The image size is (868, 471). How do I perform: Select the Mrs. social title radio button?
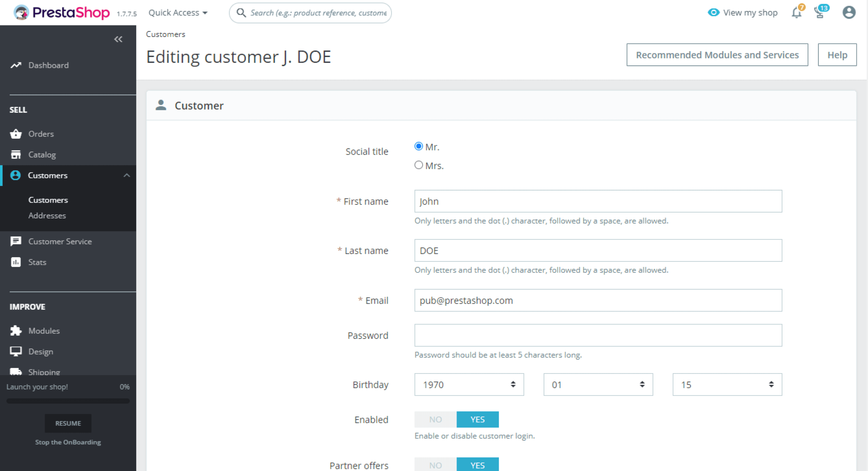coord(418,165)
